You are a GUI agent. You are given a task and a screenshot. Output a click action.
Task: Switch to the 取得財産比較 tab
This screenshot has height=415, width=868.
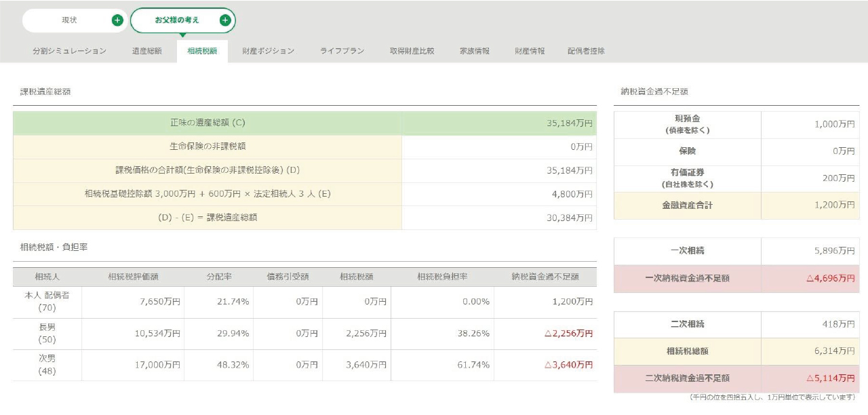(x=412, y=51)
